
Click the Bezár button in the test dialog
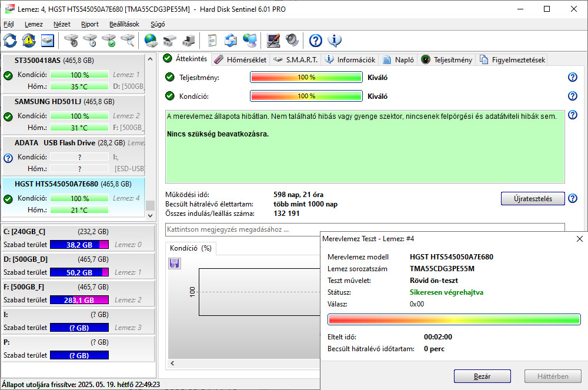482,376
